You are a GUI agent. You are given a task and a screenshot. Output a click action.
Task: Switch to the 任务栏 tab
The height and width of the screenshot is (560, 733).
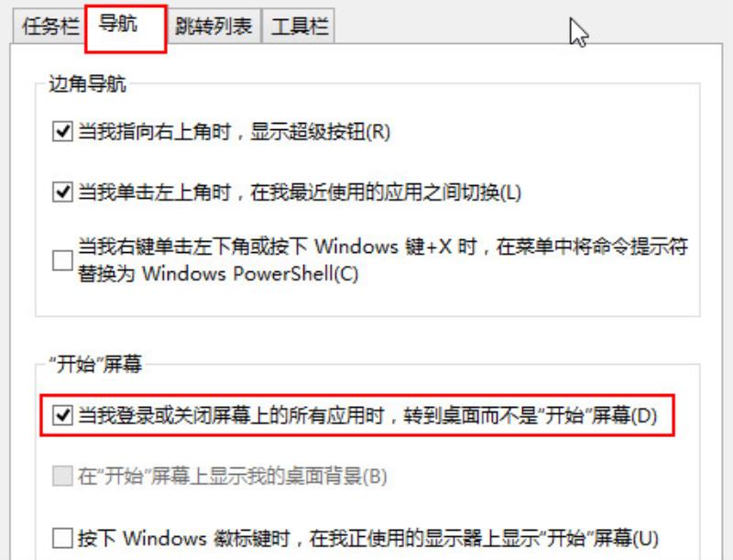tap(50, 26)
